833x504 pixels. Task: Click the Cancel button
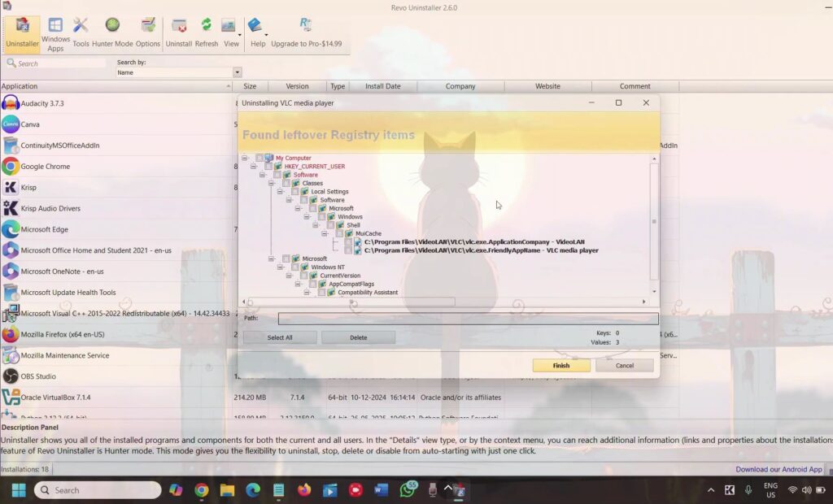[x=625, y=365]
